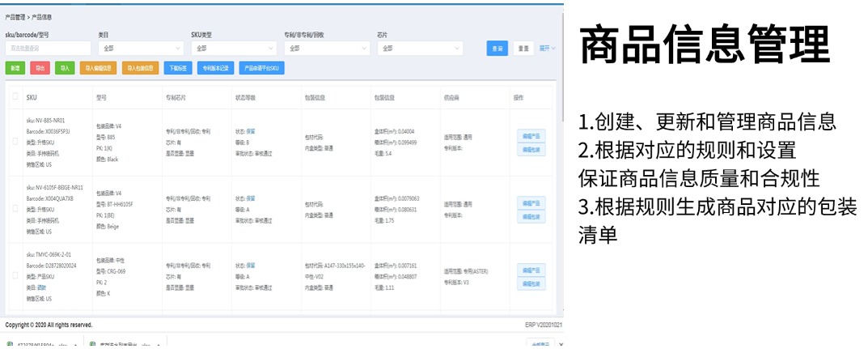Screen dimensions: 868x349
Task: Click the green 导入 (Import) button
Action: tap(65, 68)
